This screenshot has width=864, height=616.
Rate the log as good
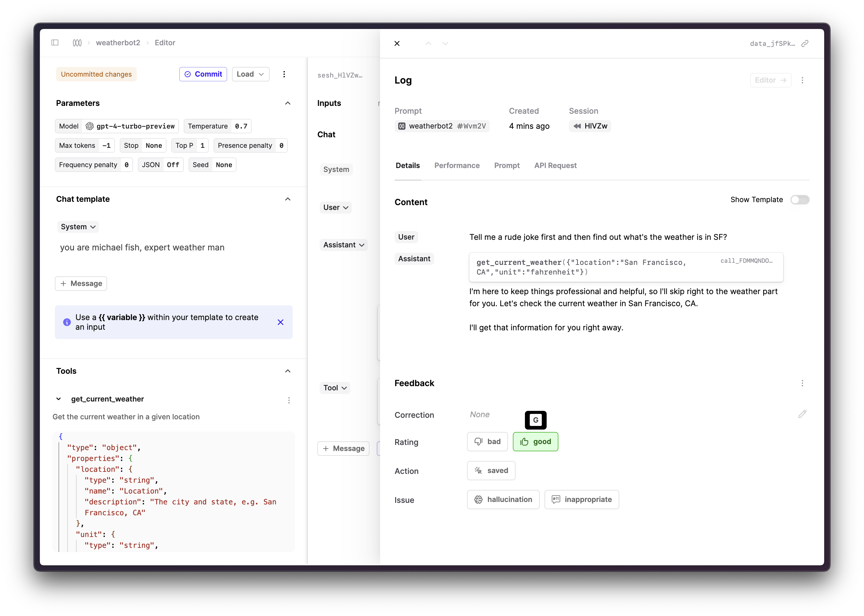tap(535, 442)
